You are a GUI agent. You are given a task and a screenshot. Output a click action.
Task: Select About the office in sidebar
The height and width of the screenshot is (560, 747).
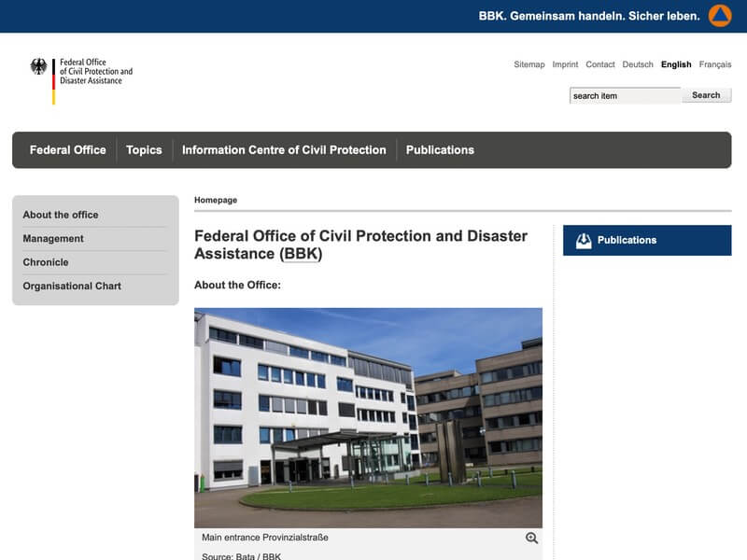coord(61,215)
